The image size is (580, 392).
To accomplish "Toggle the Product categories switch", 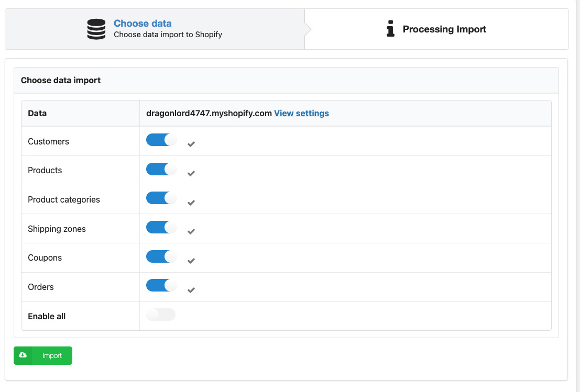I will (161, 198).
